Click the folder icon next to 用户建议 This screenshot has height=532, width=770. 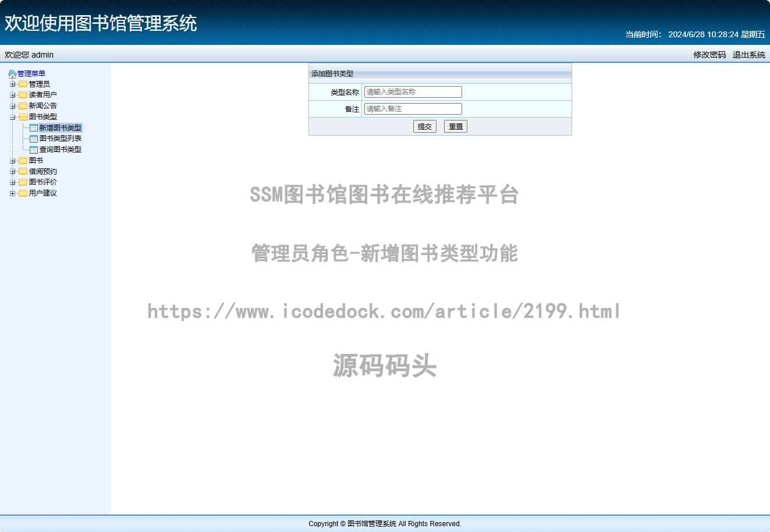point(23,193)
